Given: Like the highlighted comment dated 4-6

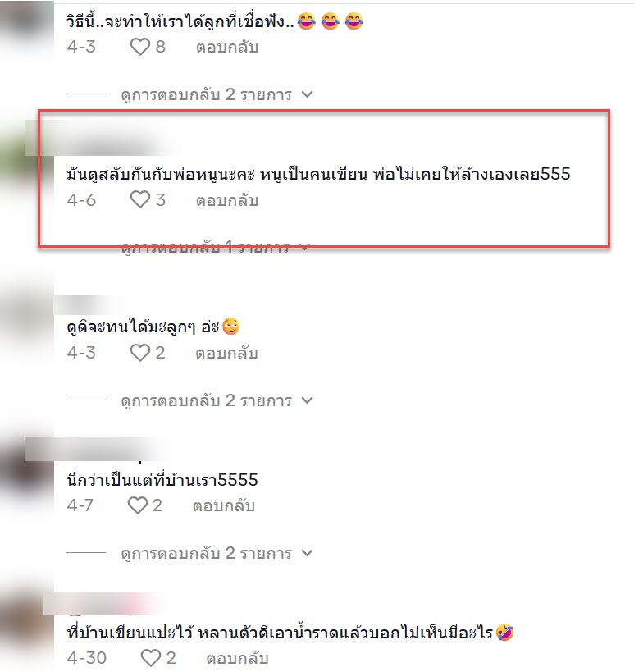Looking at the screenshot, I should click(x=140, y=199).
